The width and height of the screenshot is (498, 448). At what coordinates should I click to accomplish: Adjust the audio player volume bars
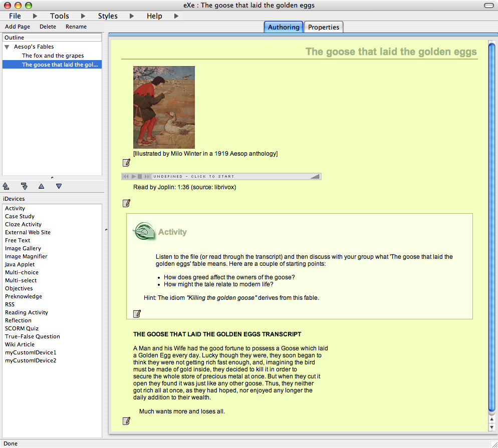click(x=315, y=177)
